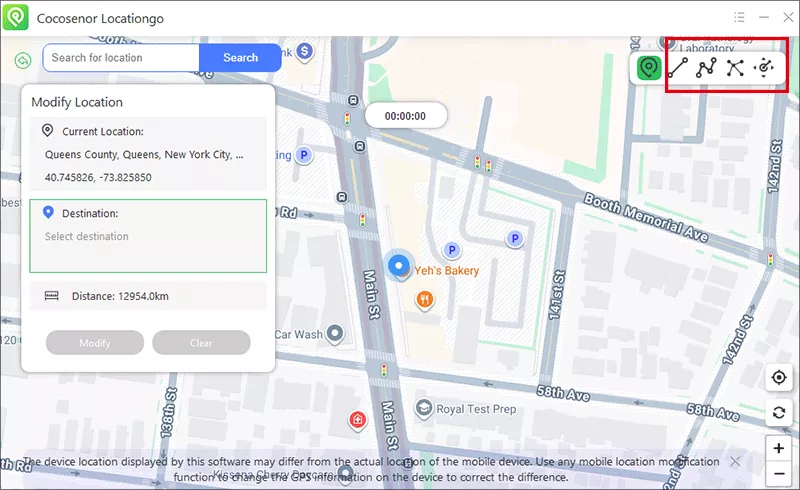Dismiss the bottom disclaimer notice

[x=735, y=461]
